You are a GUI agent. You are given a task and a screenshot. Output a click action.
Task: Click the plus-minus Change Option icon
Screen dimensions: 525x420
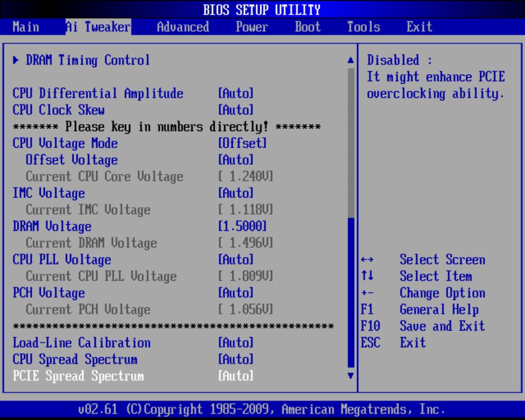point(367,293)
